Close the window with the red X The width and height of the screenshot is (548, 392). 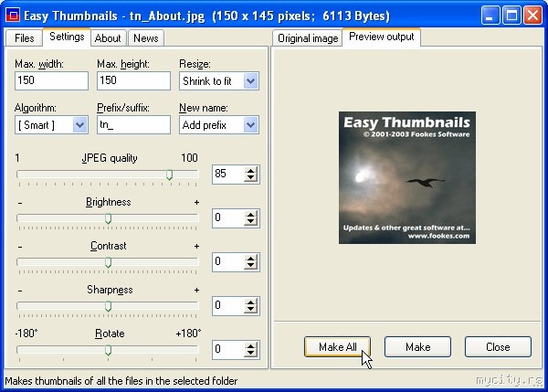[x=533, y=16]
